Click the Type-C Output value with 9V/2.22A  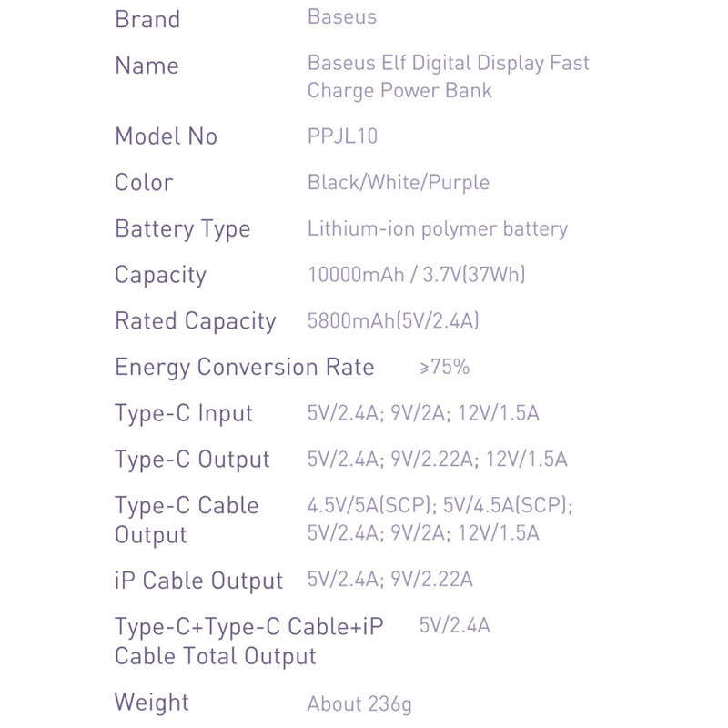pos(437,460)
